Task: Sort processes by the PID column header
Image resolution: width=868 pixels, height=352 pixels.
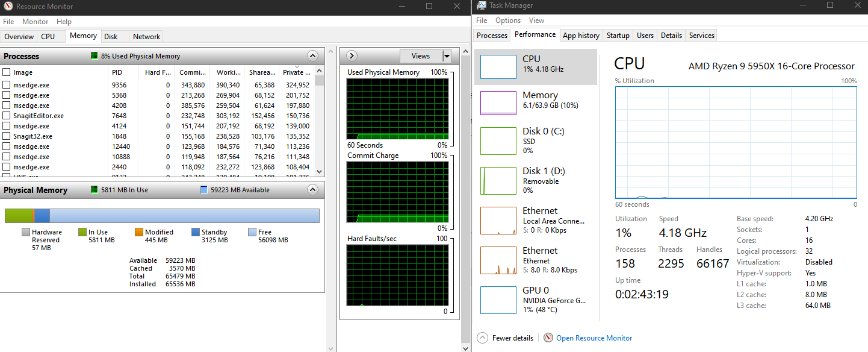Action: [x=117, y=72]
